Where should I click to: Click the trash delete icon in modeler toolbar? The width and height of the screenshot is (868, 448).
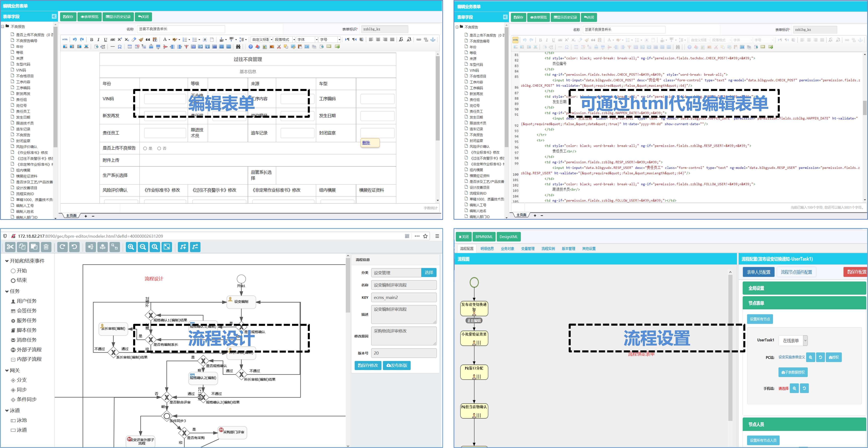click(46, 247)
